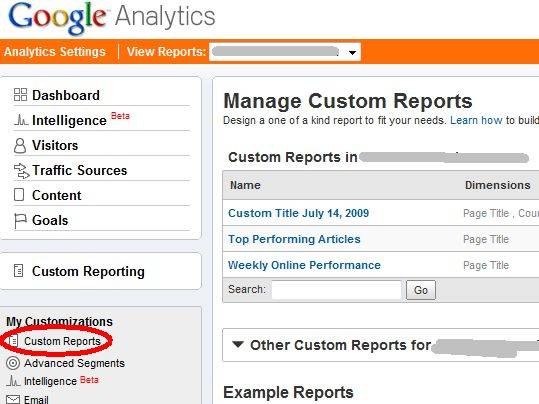Select Email under My Customizations
539x404 pixels.
point(36,400)
